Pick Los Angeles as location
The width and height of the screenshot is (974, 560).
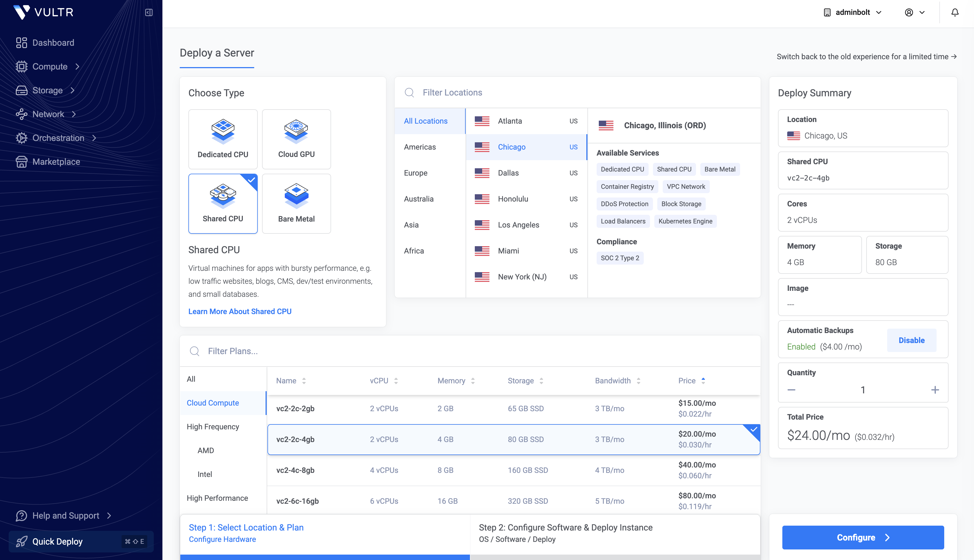pyautogui.click(x=526, y=225)
